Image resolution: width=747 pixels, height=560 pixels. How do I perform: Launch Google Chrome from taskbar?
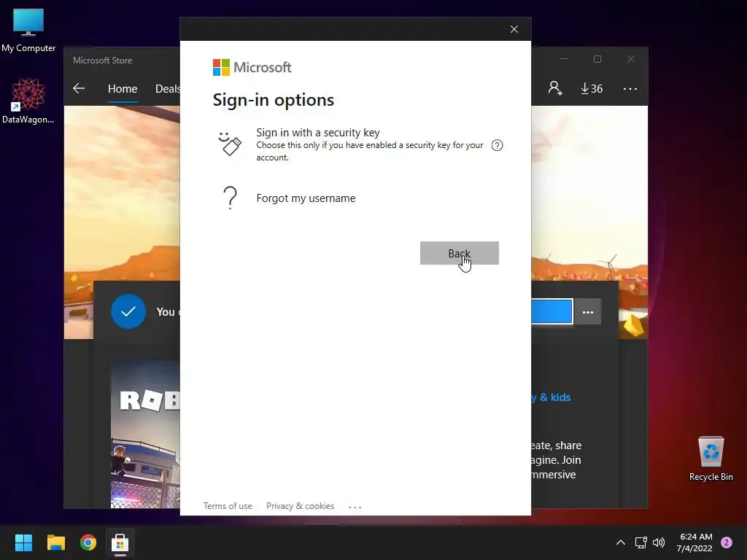click(x=88, y=542)
